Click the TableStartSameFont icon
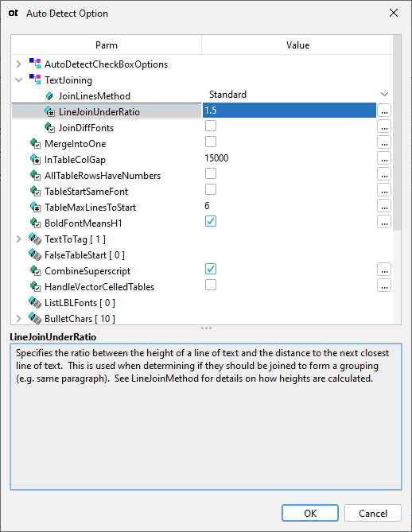 pyautogui.click(x=35, y=191)
